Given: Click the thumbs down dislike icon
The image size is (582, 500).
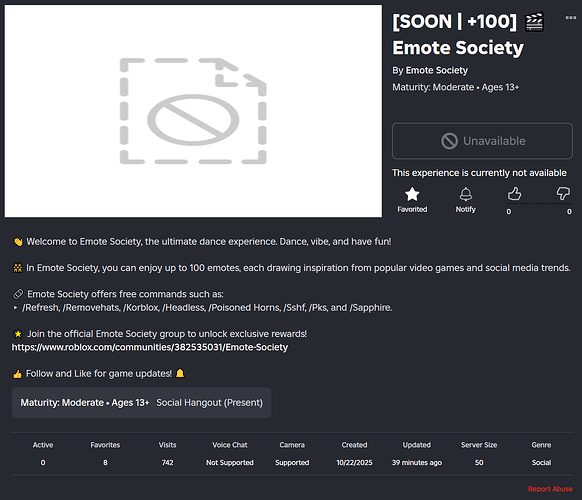Looking at the screenshot, I should tap(563, 194).
